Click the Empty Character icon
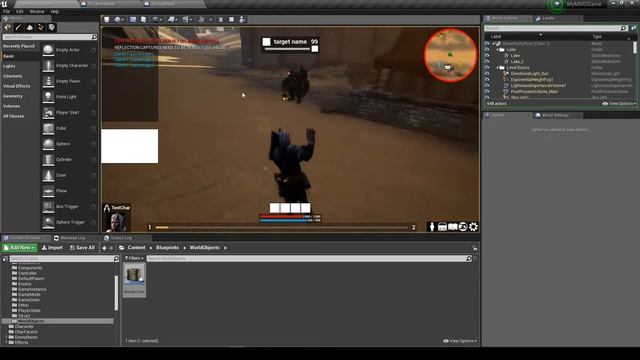 (48, 65)
